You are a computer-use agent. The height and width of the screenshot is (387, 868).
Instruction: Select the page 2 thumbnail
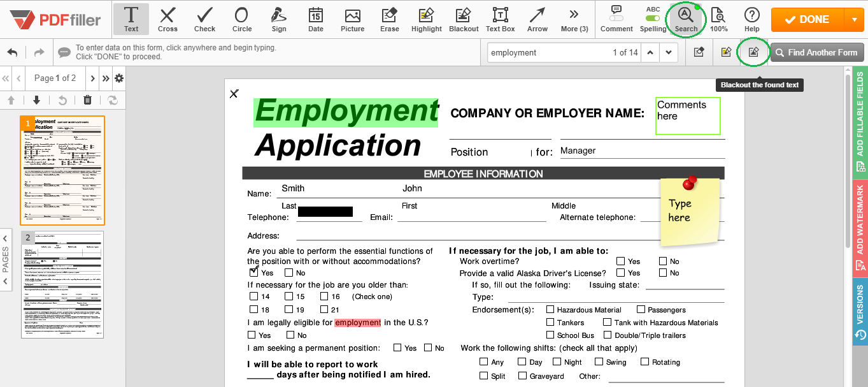click(x=62, y=284)
